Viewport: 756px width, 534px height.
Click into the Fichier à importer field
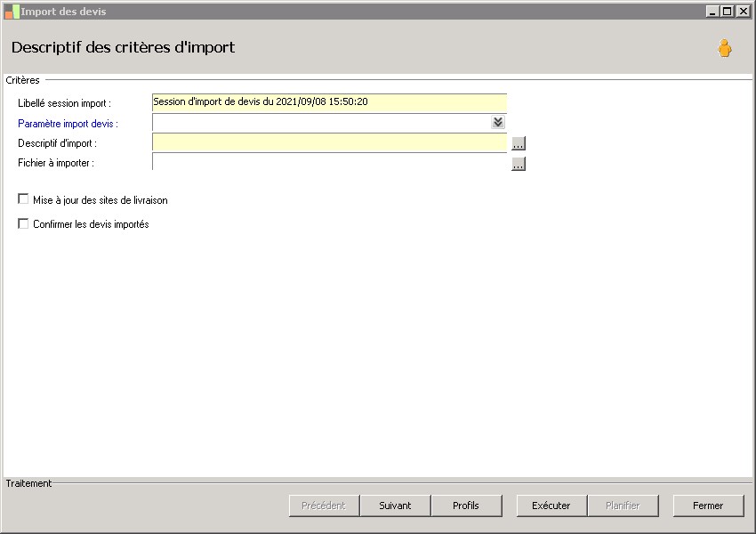(x=329, y=162)
